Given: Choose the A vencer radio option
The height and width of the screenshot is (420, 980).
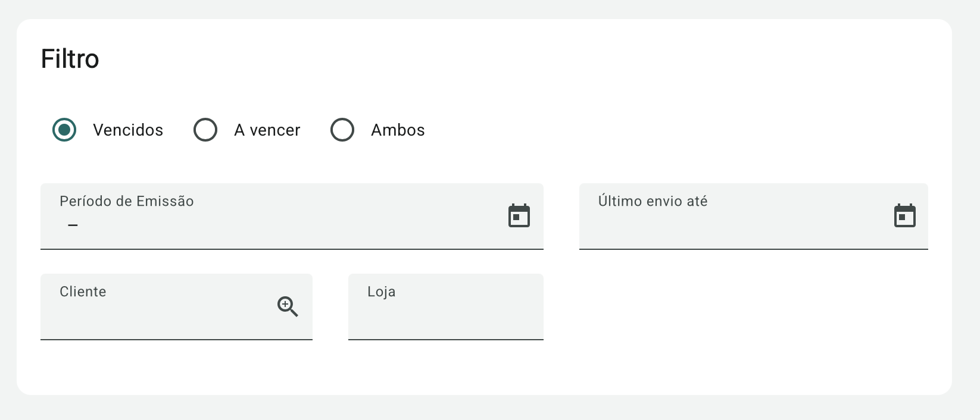Looking at the screenshot, I should pyautogui.click(x=205, y=130).
